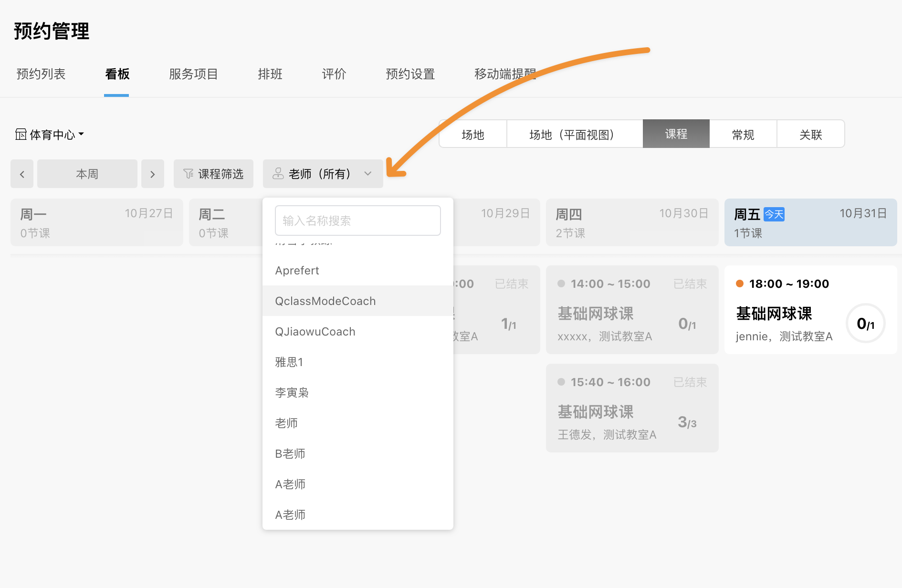Screen dimensions: 902x588
Task: Click the filter funnel icon in 课程筛选
Action: tap(189, 174)
